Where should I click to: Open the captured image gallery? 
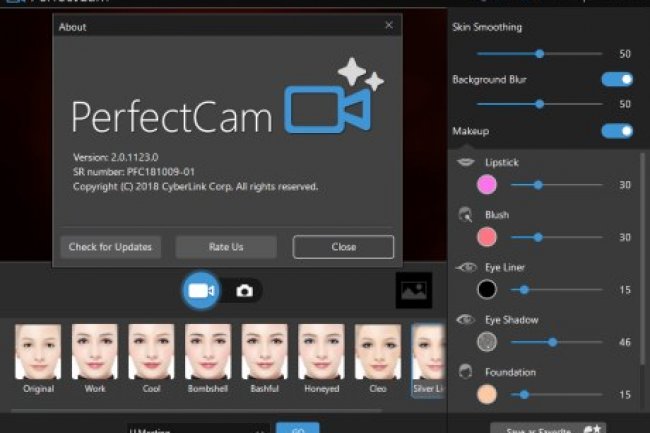click(414, 290)
